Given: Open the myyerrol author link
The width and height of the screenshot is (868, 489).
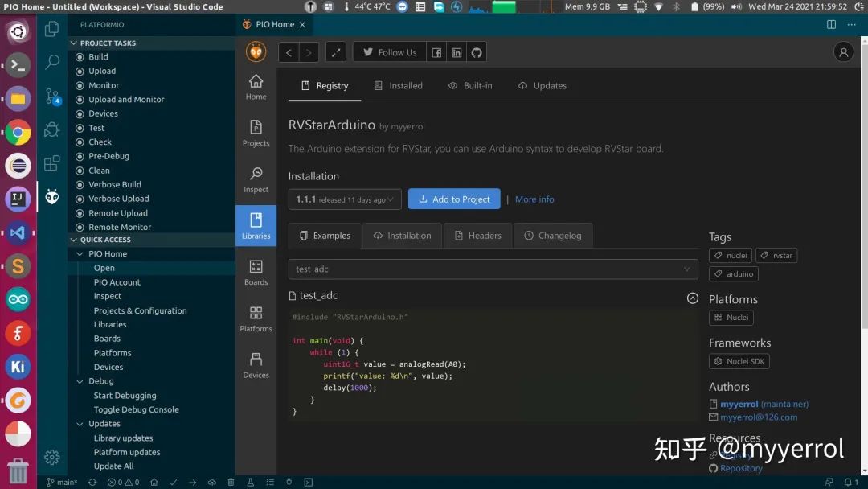Looking at the screenshot, I should coord(739,405).
